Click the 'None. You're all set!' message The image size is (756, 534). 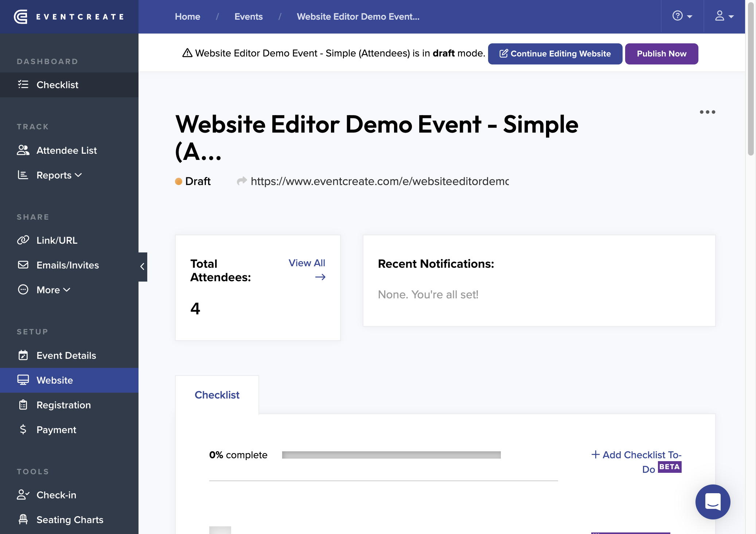tap(428, 294)
